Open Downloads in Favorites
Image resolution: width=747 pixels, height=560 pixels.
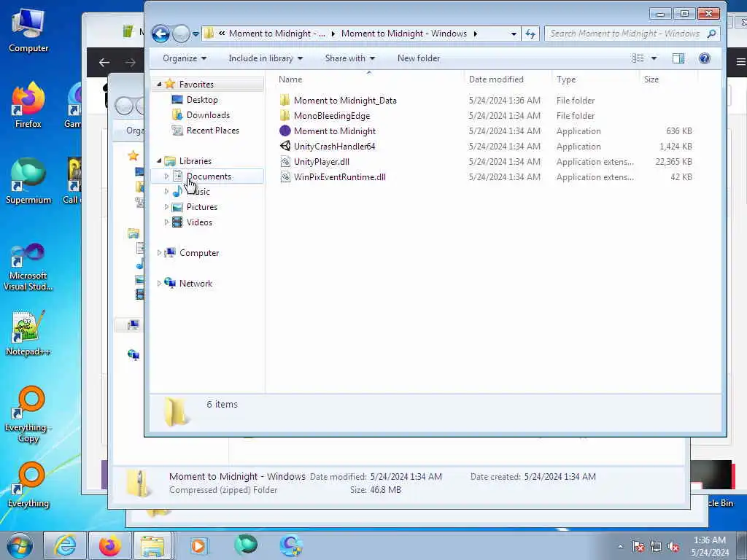point(208,114)
